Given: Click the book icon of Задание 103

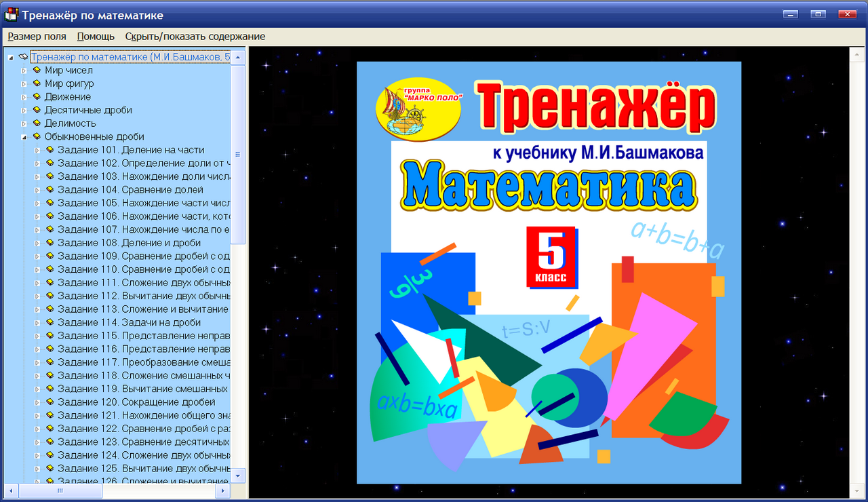Looking at the screenshot, I should 50,176.
